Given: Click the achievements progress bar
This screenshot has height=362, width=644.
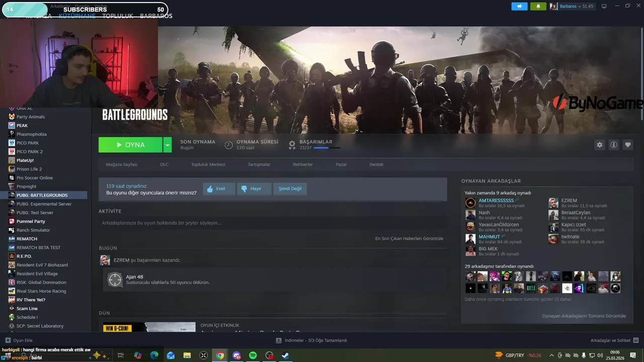Looking at the screenshot, I should 327,148.
